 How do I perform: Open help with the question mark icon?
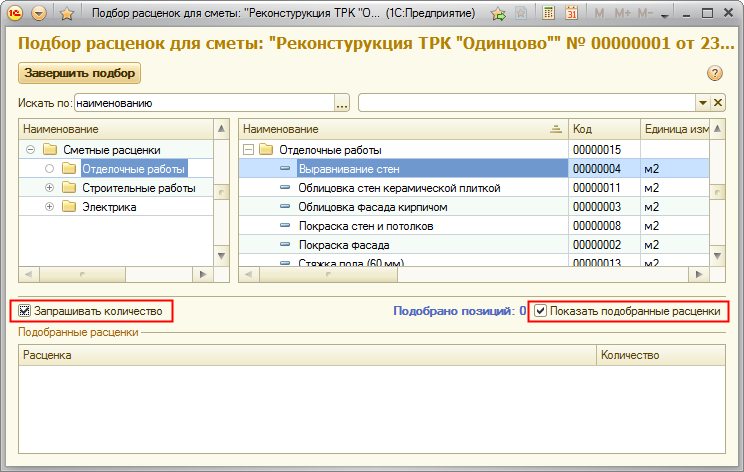click(715, 73)
